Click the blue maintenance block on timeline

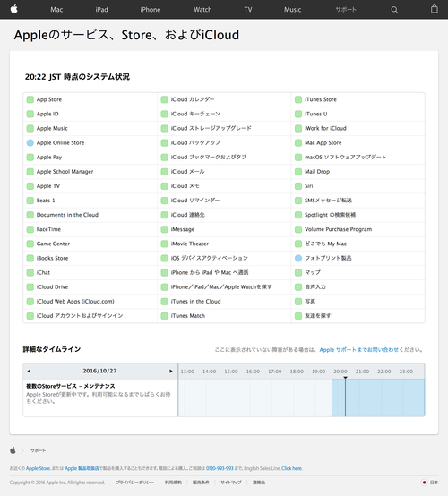pos(378,398)
